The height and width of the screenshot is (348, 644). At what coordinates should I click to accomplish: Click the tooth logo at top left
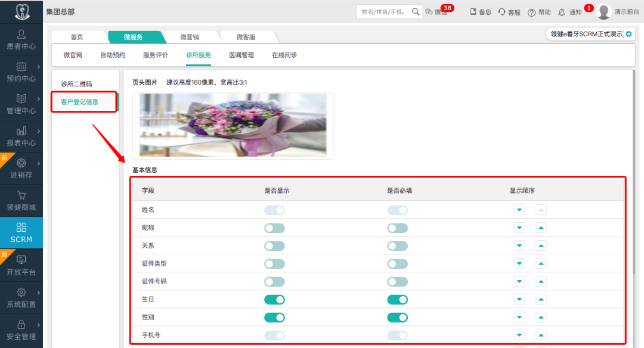[x=22, y=11]
